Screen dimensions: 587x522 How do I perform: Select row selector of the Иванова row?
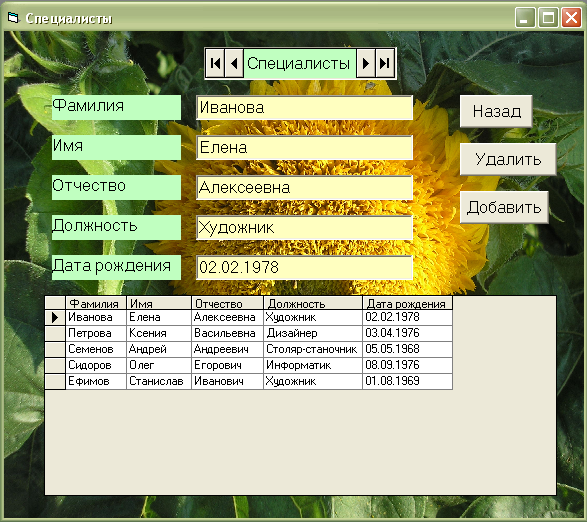point(55,318)
